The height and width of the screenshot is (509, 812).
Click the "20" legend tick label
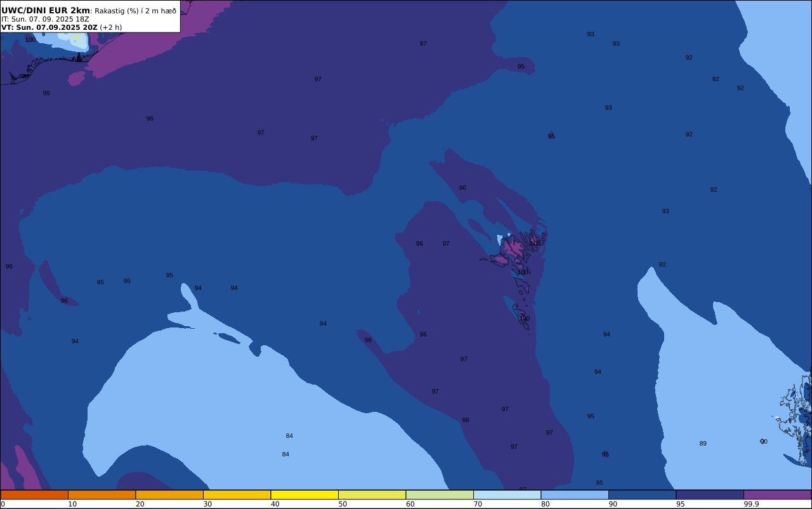[140, 504]
